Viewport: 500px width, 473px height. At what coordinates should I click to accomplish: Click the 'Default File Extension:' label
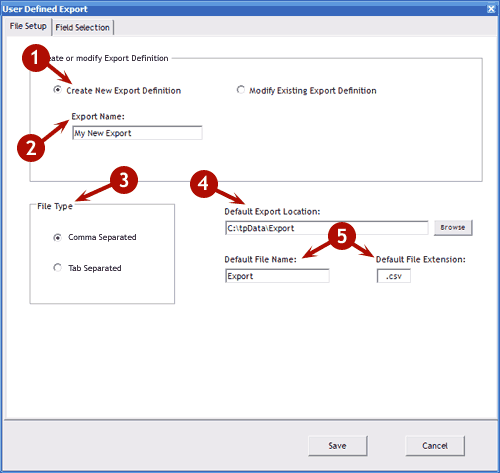[x=421, y=259]
